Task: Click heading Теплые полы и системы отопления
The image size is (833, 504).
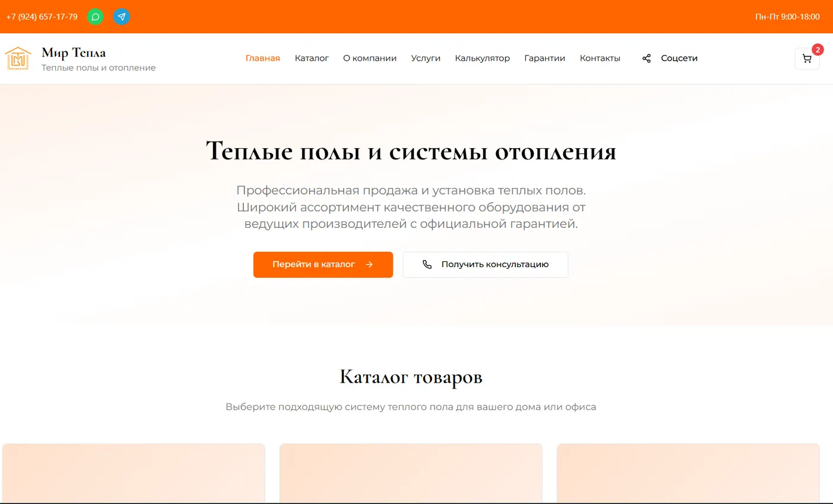Action: [411, 151]
